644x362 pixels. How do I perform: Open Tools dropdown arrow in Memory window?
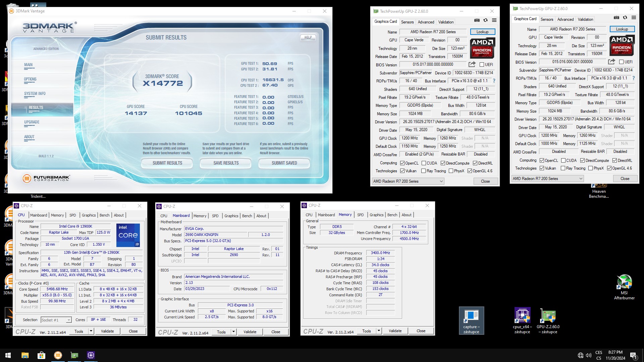379,331
